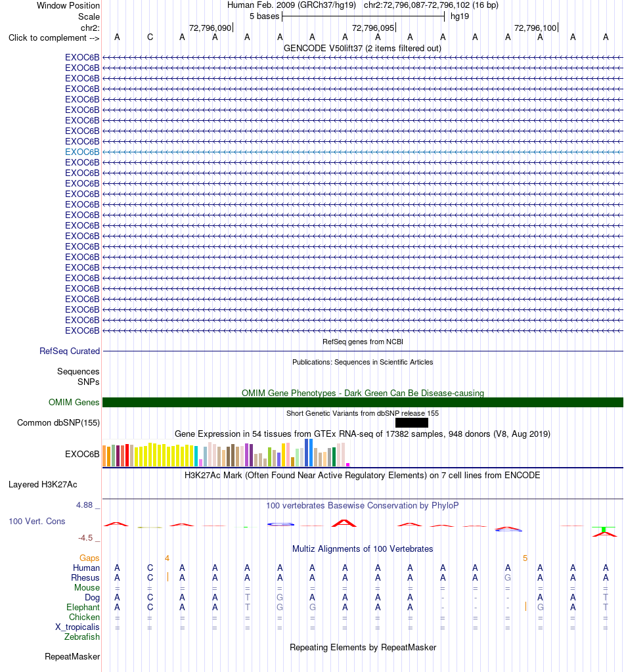Click the black dbSNP variant block

[411, 422]
